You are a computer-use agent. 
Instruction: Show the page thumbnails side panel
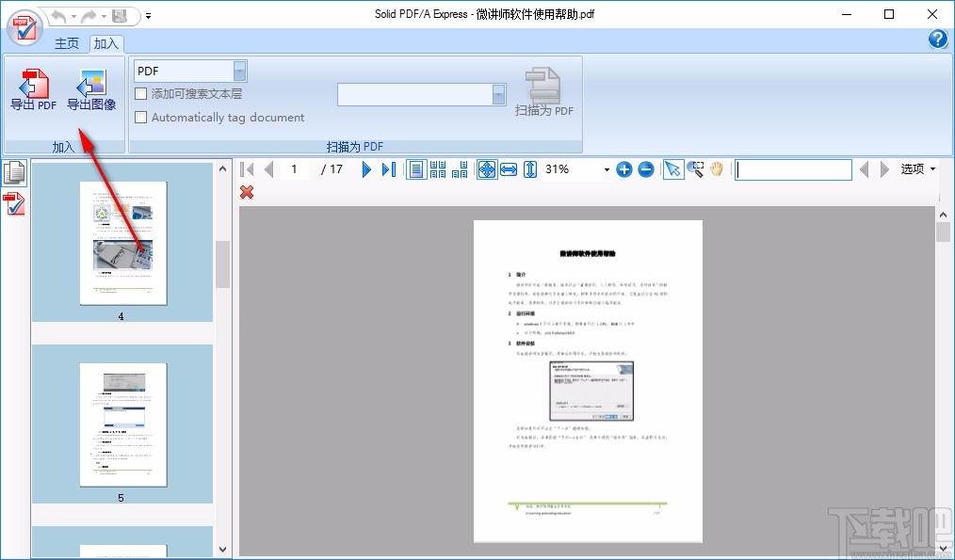click(14, 172)
